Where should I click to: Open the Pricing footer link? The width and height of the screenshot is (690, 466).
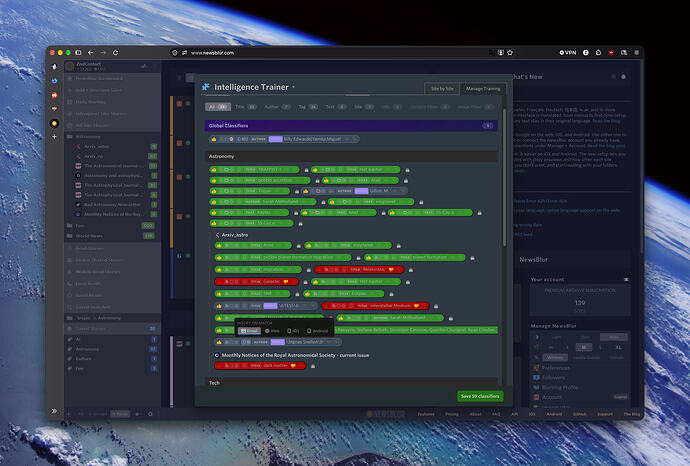tap(451, 414)
